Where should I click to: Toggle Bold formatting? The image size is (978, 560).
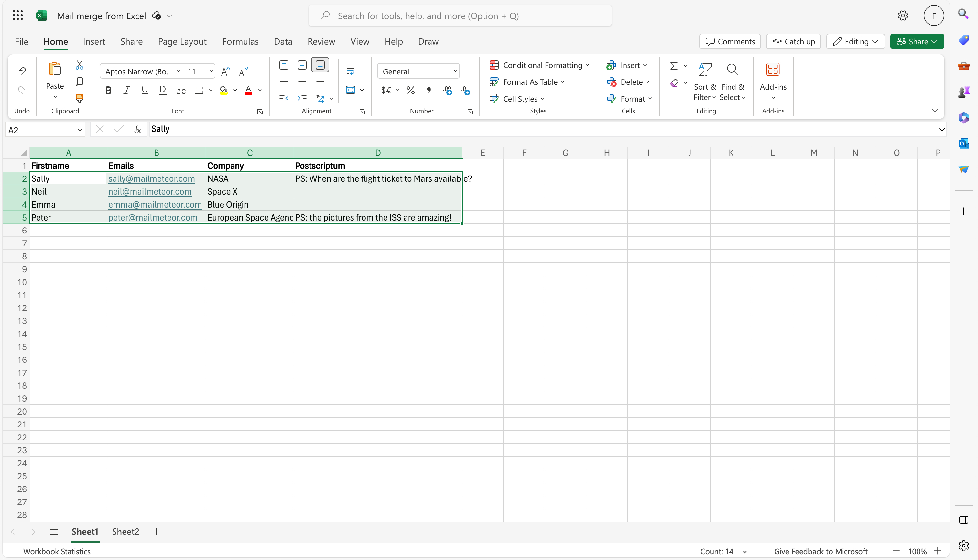point(108,91)
